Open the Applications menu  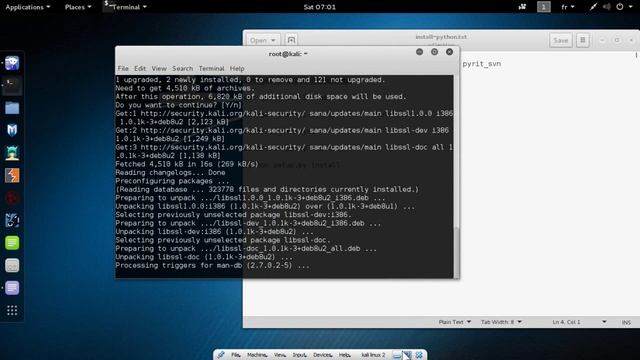(x=28, y=7)
